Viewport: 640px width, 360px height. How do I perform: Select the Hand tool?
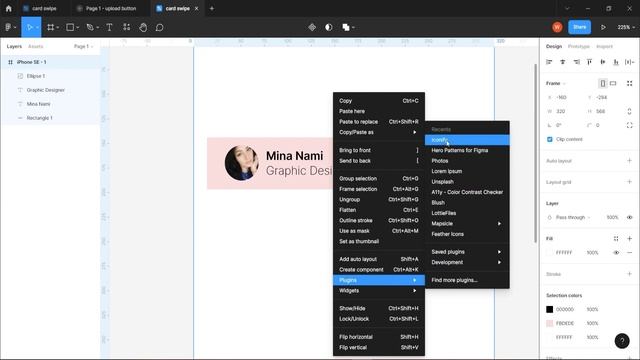[143, 27]
